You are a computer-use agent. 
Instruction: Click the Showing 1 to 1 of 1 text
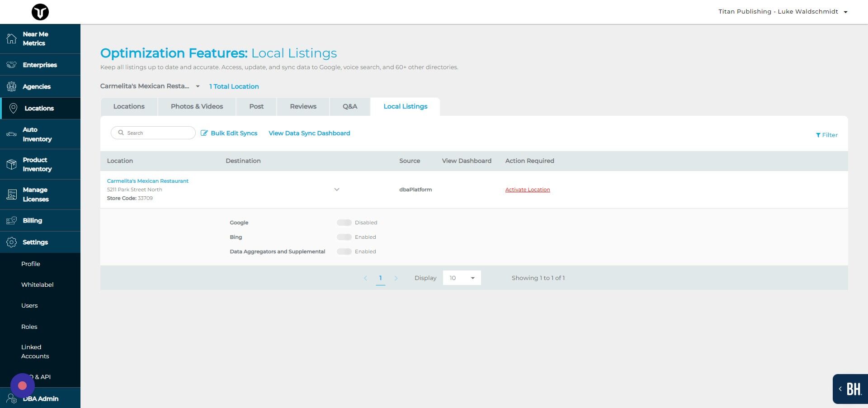(x=538, y=278)
